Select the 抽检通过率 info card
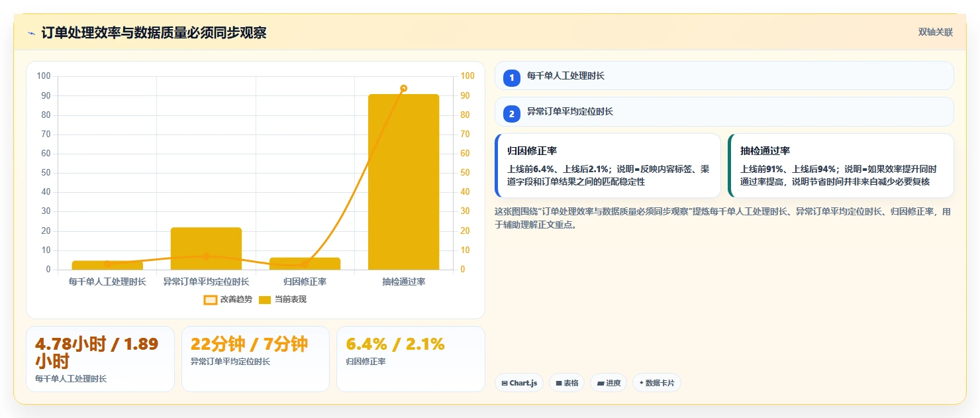The height and width of the screenshot is (418, 980). point(840,166)
